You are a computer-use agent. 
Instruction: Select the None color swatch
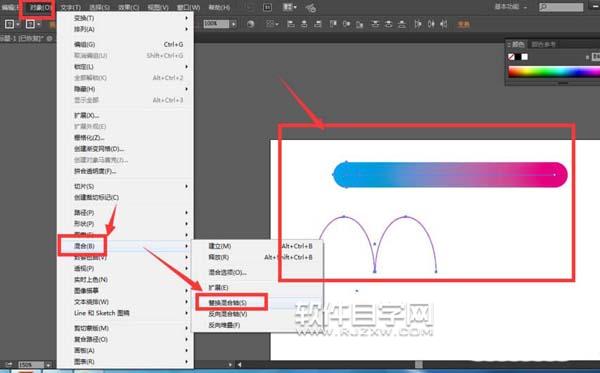(511, 57)
